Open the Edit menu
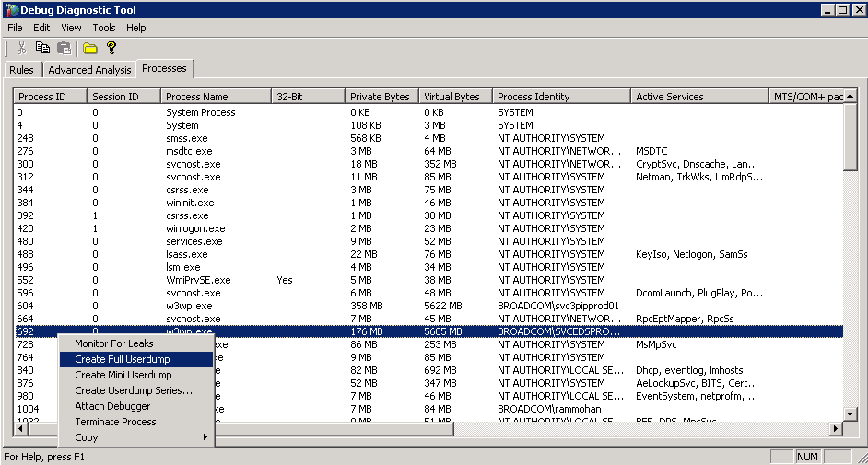Viewport: 868px width, 465px height. [x=41, y=28]
